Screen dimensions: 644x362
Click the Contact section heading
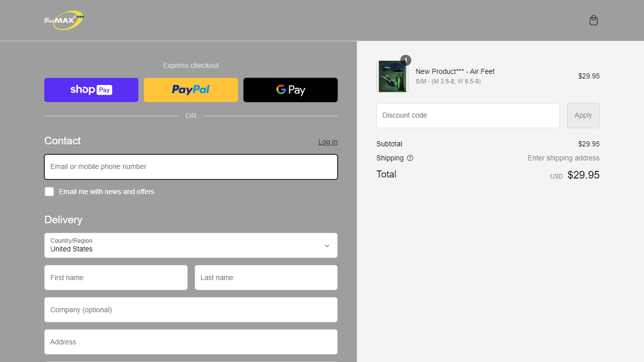click(x=62, y=141)
